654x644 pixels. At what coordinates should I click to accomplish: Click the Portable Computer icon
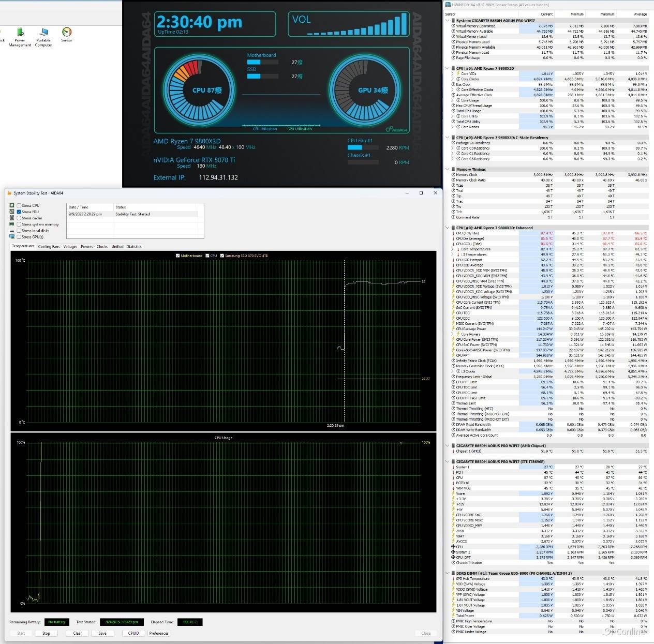click(x=43, y=33)
